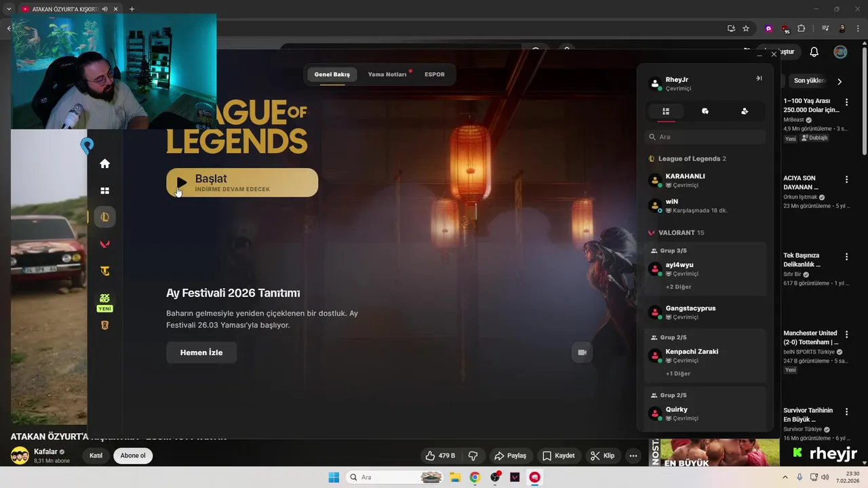The image size is (868, 488).
Task: Switch to Yama Notları tab
Action: (x=387, y=75)
